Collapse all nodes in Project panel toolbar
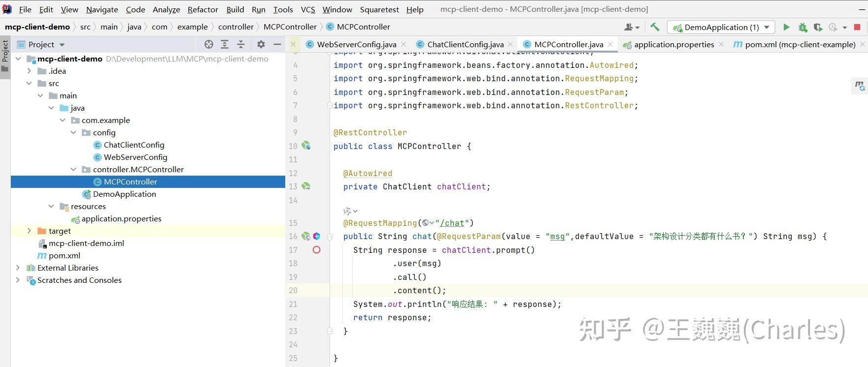This screenshot has height=367, width=868. [x=241, y=44]
